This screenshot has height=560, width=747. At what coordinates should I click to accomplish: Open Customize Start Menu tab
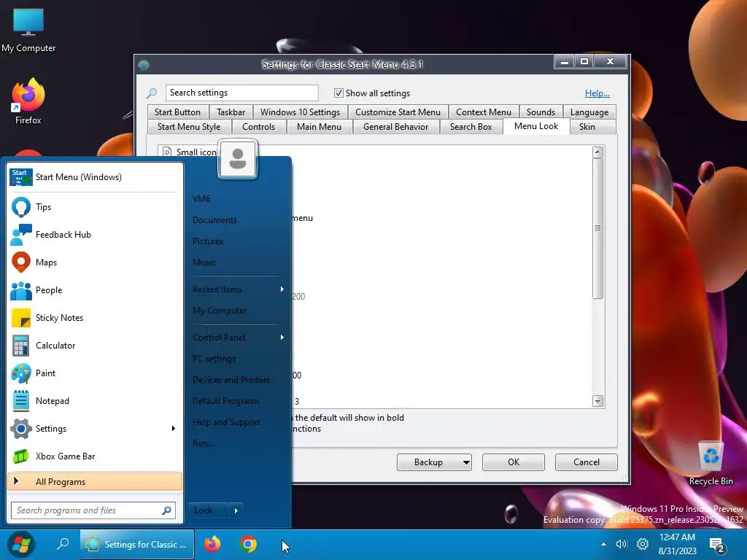coord(398,112)
